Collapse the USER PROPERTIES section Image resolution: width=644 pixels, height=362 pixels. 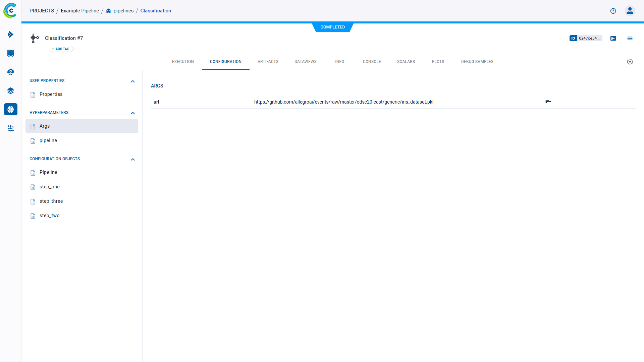tap(133, 81)
